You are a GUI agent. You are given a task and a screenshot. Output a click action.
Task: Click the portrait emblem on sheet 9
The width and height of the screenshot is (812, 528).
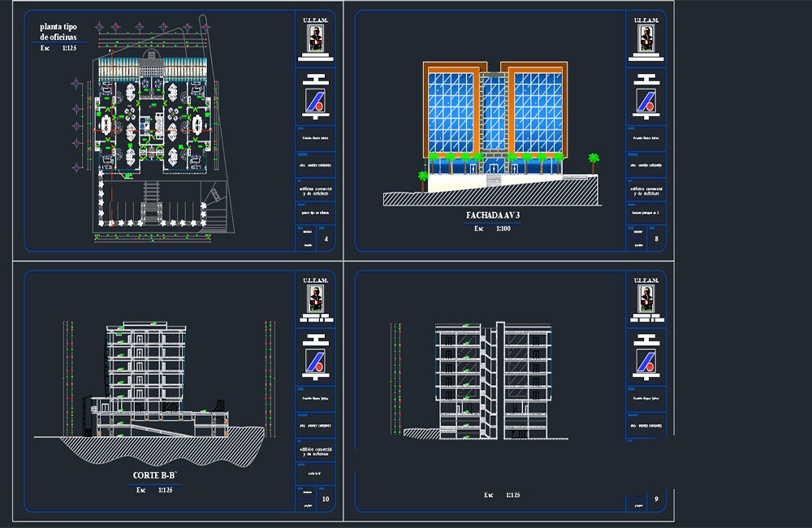[x=646, y=298]
